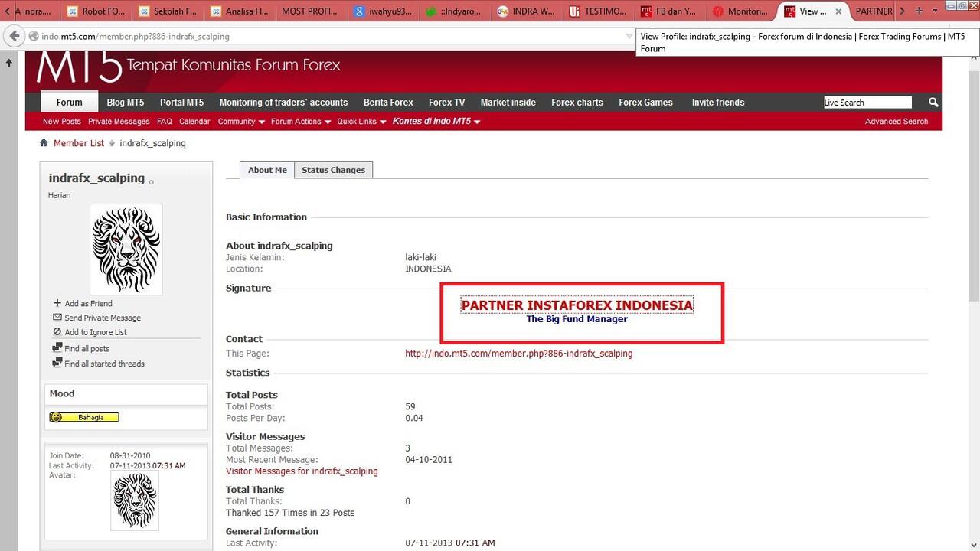Switch to the iwahyu93... browser tab

coord(383,11)
